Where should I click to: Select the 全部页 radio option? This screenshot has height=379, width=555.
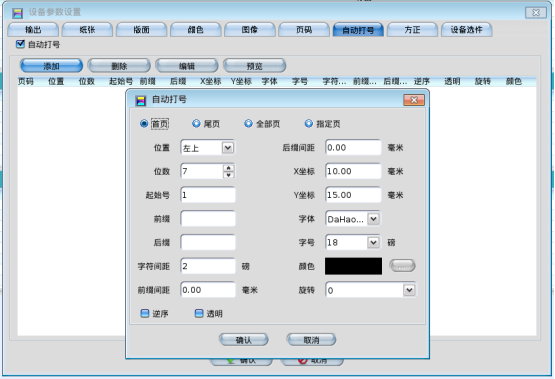tap(248, 124)
